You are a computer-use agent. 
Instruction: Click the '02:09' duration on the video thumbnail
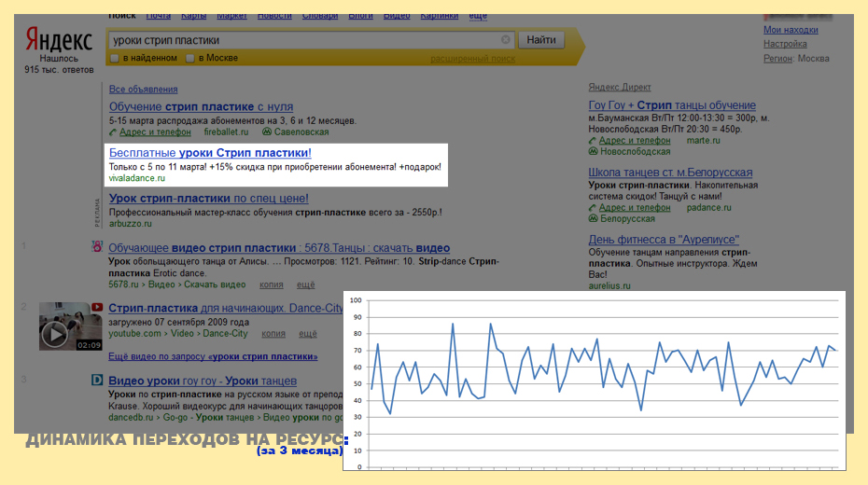89,345
